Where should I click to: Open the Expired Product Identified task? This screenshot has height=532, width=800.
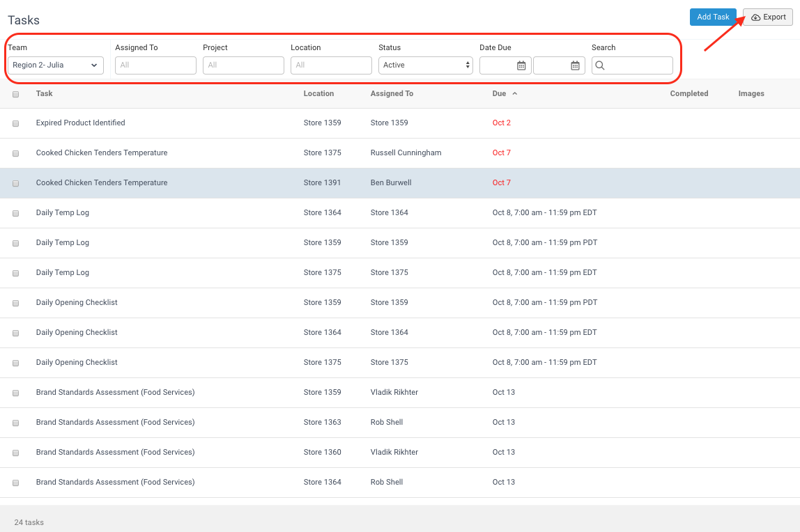click(x=81, y=123)
